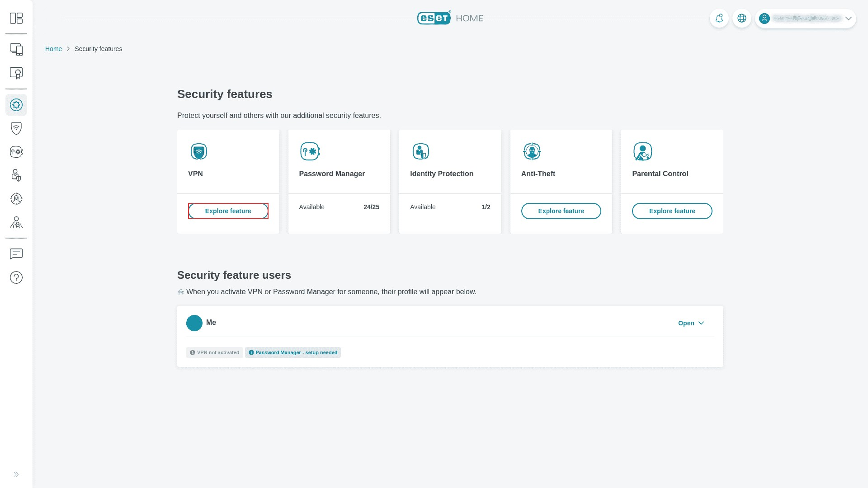Expand the sidebar with double chevron
This screenshot has height=488, width=868.
16,474
